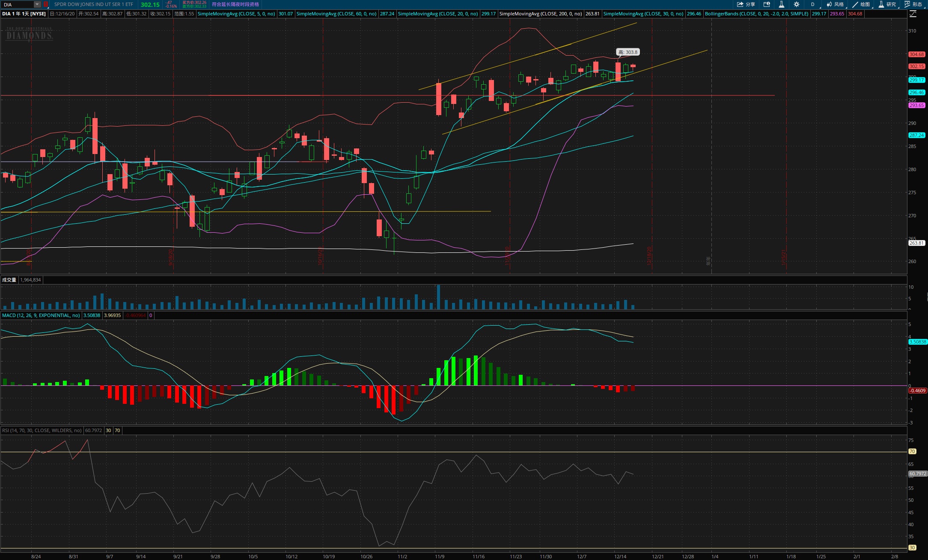Click the MACD (12, 26, 9, EXPONENTIAL, no) label
The height and width of the screenshot is (560, 928).
[x=41, y=315]
